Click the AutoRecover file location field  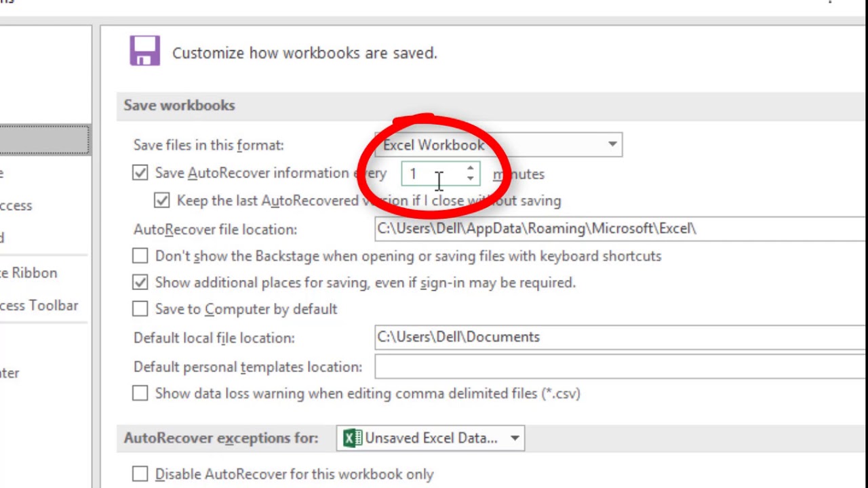pos(620,228)
